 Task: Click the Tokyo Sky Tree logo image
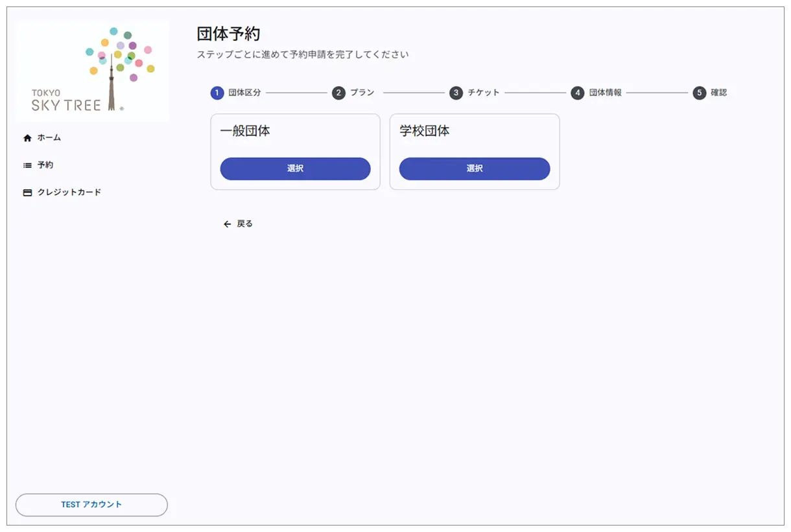[91, 70]
